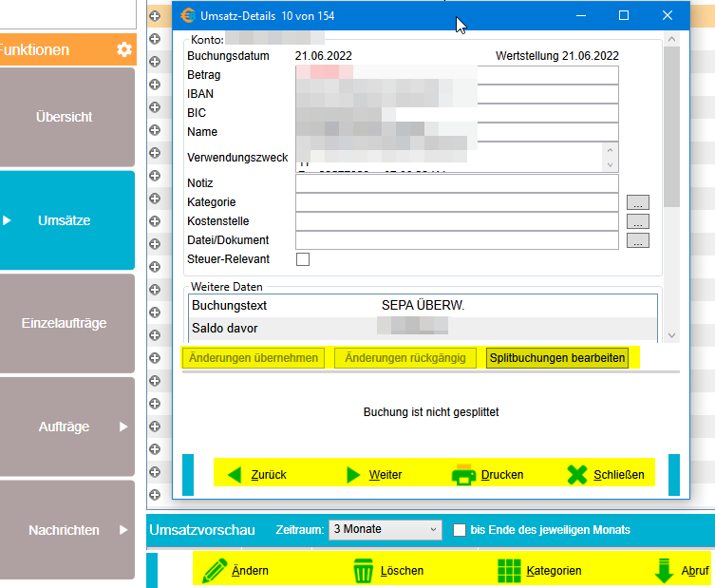Click the Umsatzvorschau heading
Viewport: 715px width, 588px height.
(202, 530)
